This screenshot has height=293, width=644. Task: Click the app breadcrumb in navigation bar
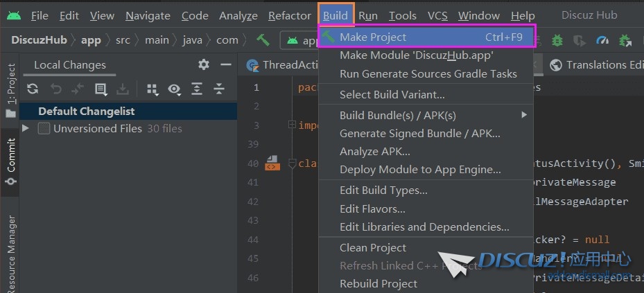point(91,40)
